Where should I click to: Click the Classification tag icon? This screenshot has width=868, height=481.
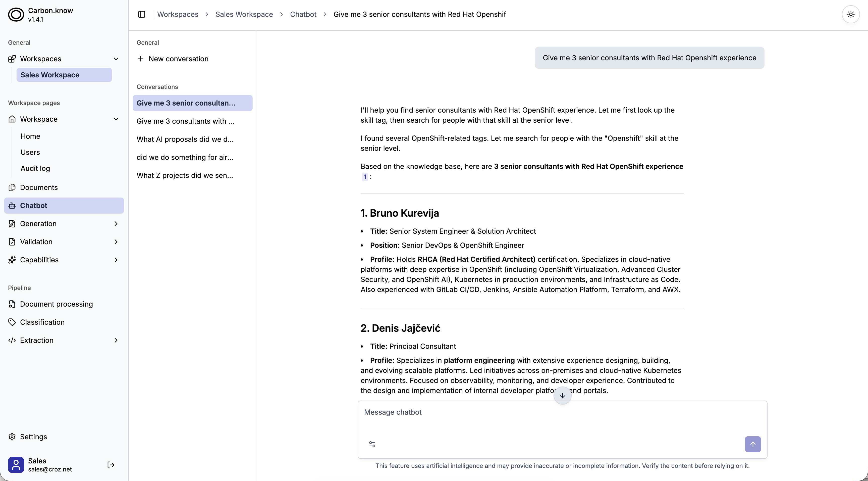point(12,322)
